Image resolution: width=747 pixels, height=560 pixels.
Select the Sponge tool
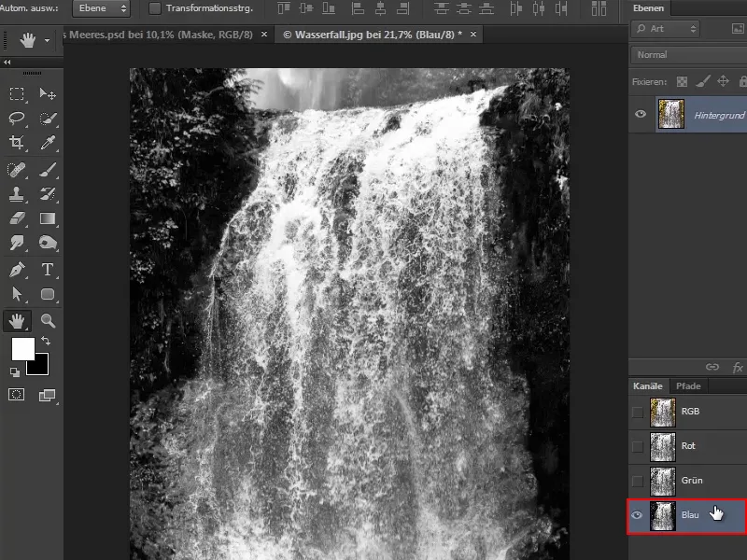pyautogui.click(x=48, y=243)
